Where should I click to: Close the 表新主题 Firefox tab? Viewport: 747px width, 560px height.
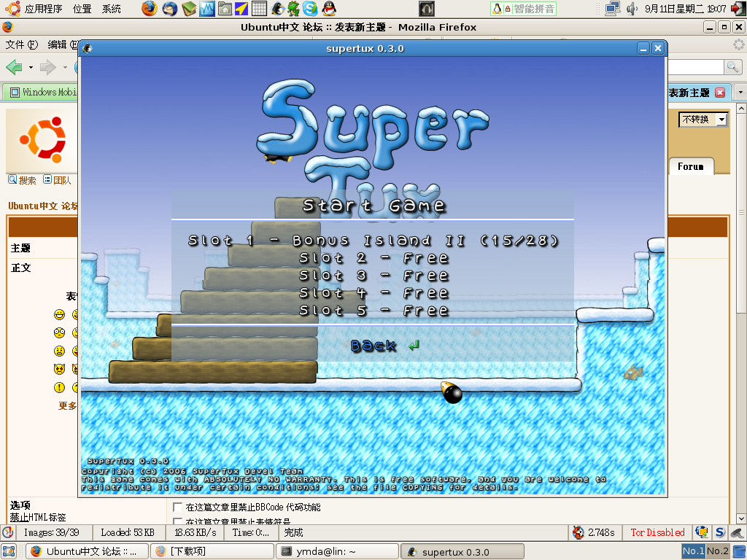pyautogui.click(x=720, y=93)
